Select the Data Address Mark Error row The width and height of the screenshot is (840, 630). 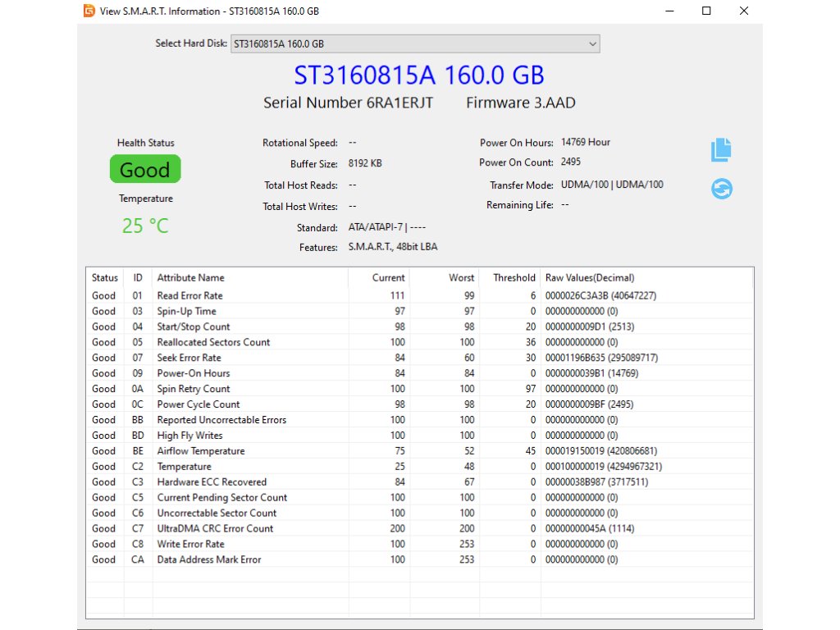point(208,559)
